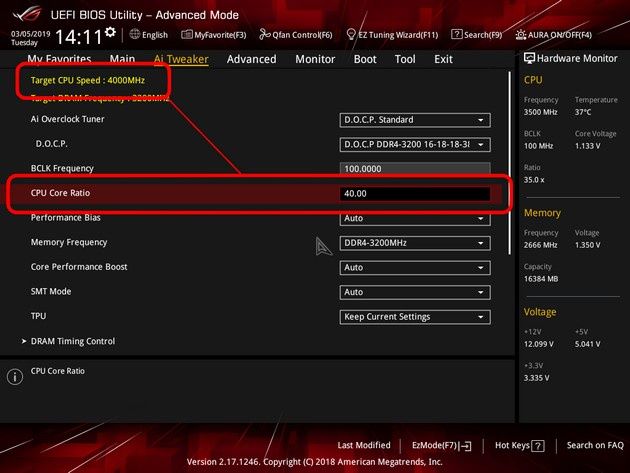The height and width of the screenshot is (473, 630).
Task: Open the TPU dropdown
Action: pos(415,317)
